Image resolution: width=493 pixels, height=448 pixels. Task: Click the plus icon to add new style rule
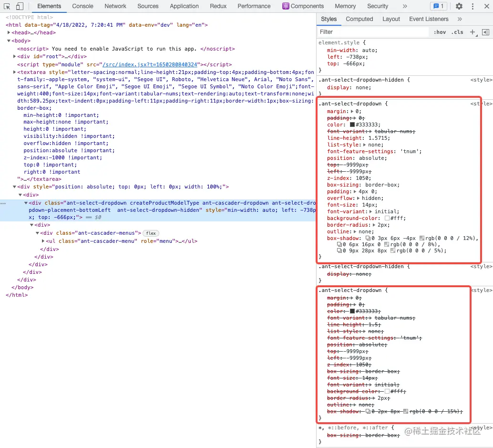(x=472, y=31)
